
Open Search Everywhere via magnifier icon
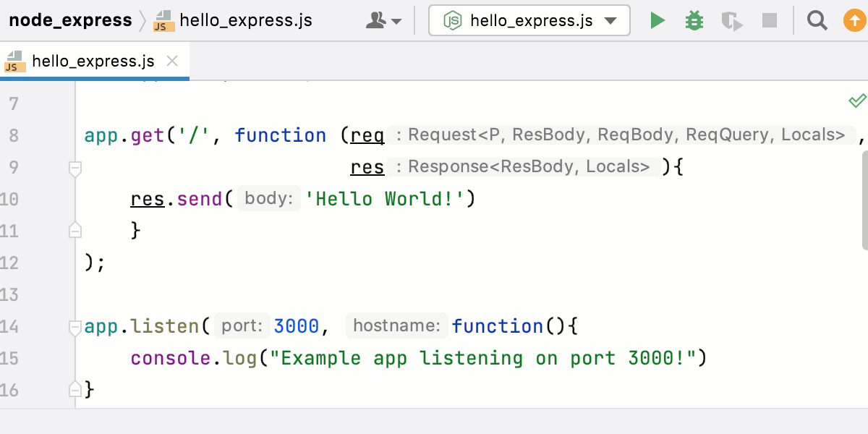pyautogui.click(x=817, y=20)
